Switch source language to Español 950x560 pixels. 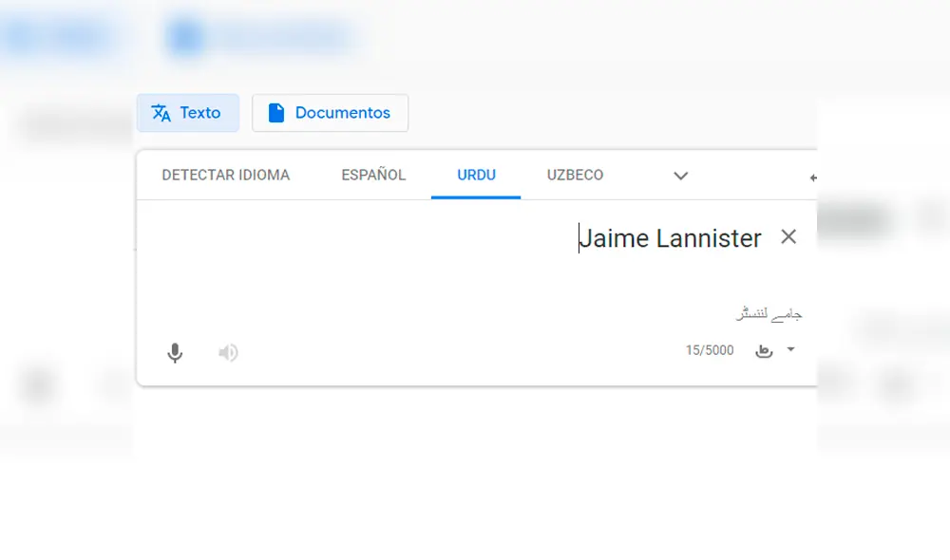click(373, 175)
